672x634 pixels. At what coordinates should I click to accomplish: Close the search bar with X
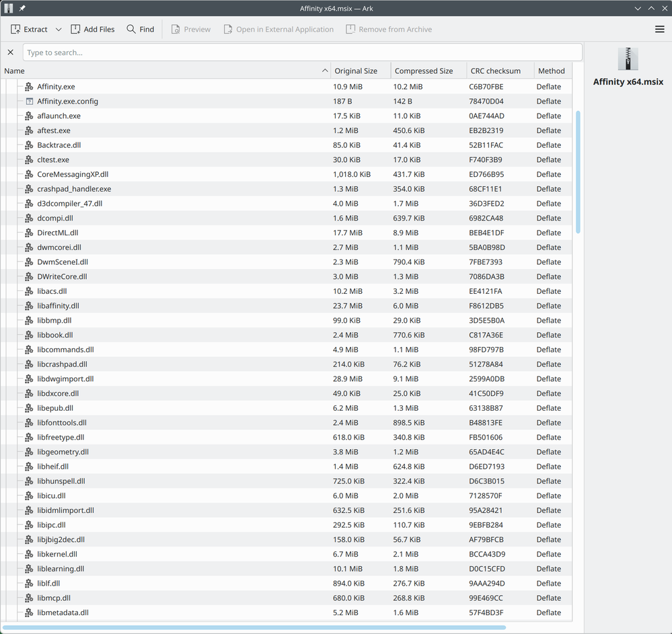click(11, 52)
